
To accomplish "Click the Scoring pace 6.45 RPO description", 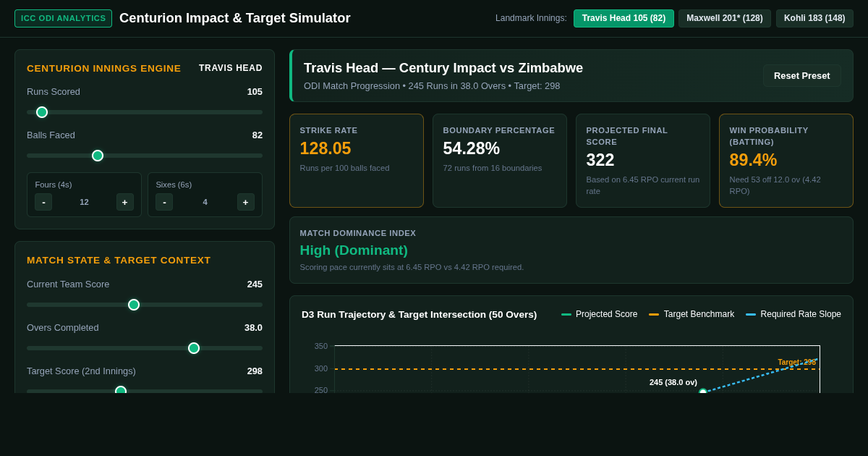I will (x=412, y=267).
